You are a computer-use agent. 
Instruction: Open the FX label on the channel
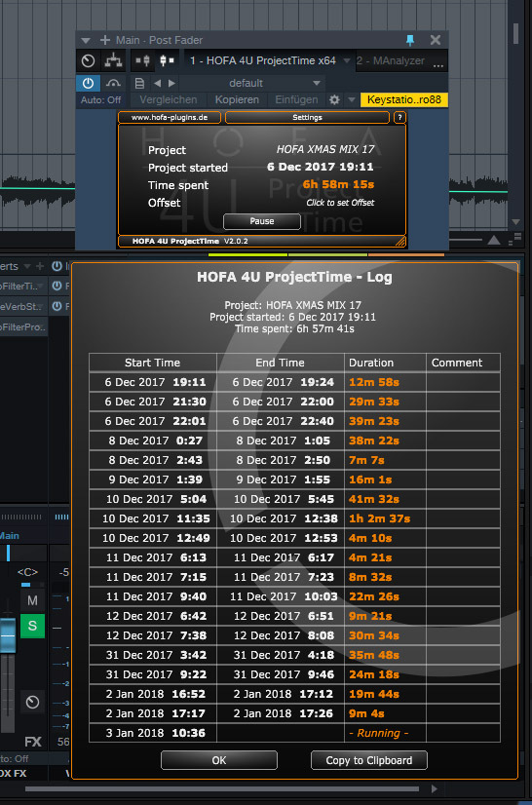pyautogui.click(x=33, y=742)
